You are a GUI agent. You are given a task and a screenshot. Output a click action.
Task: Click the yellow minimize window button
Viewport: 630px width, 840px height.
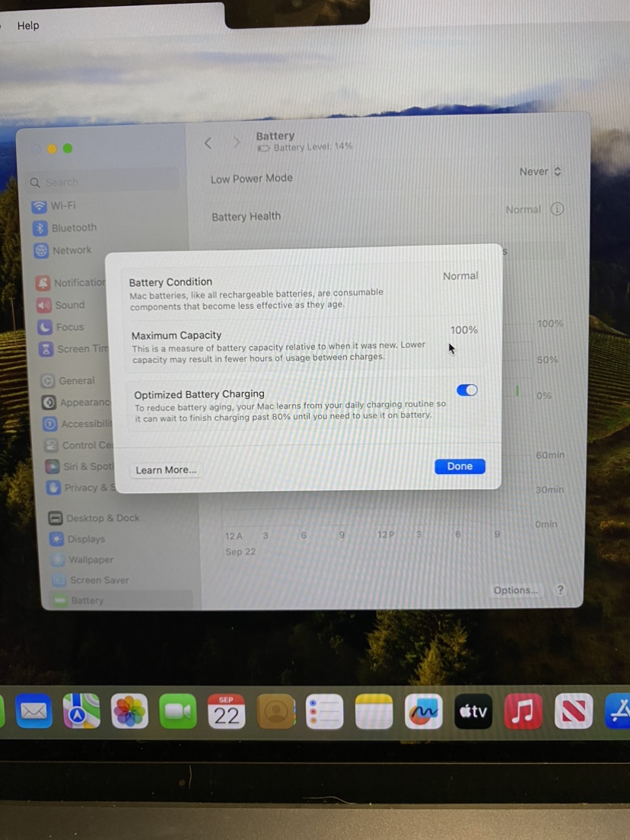[52, 148]
